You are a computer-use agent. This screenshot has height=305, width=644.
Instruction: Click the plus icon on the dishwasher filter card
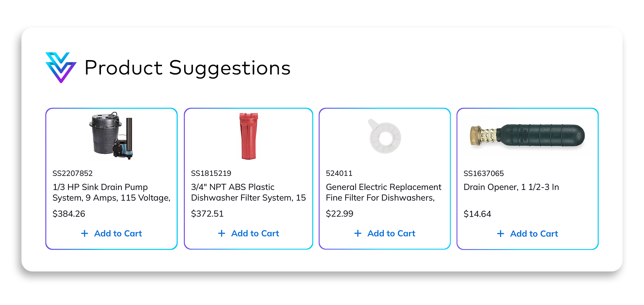click(222, 234)
